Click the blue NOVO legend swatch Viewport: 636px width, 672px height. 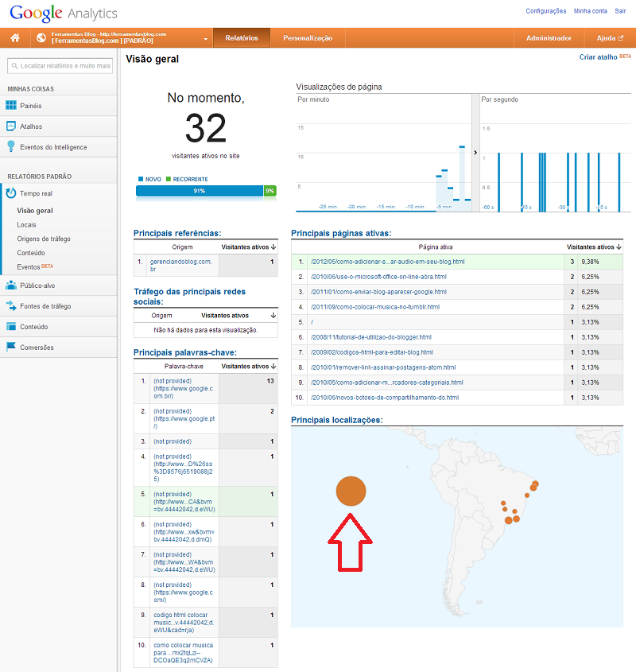[141, 179]
